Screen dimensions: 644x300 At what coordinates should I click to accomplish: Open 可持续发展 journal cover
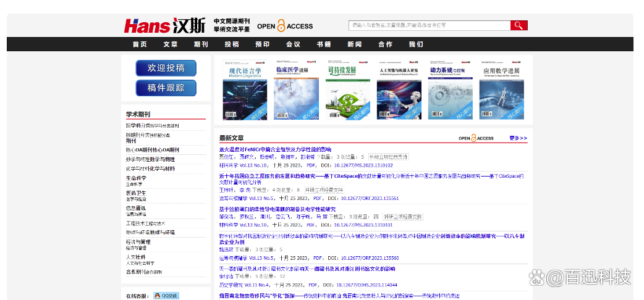pyautogui.click(x=347, y=90)
